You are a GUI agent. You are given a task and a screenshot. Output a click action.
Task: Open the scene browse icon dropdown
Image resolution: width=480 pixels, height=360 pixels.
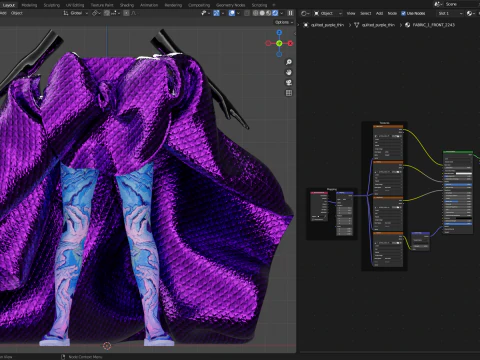pos(438,4)
